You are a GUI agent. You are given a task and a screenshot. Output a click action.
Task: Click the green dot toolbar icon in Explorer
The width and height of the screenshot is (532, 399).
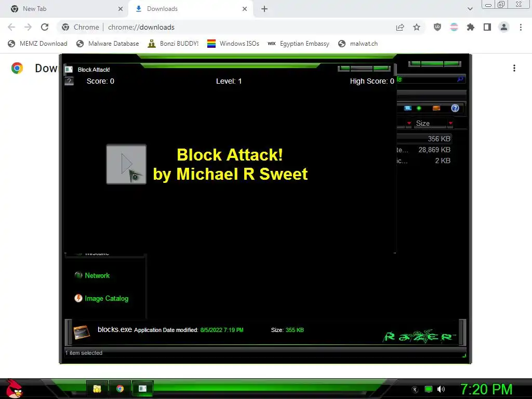419,108
